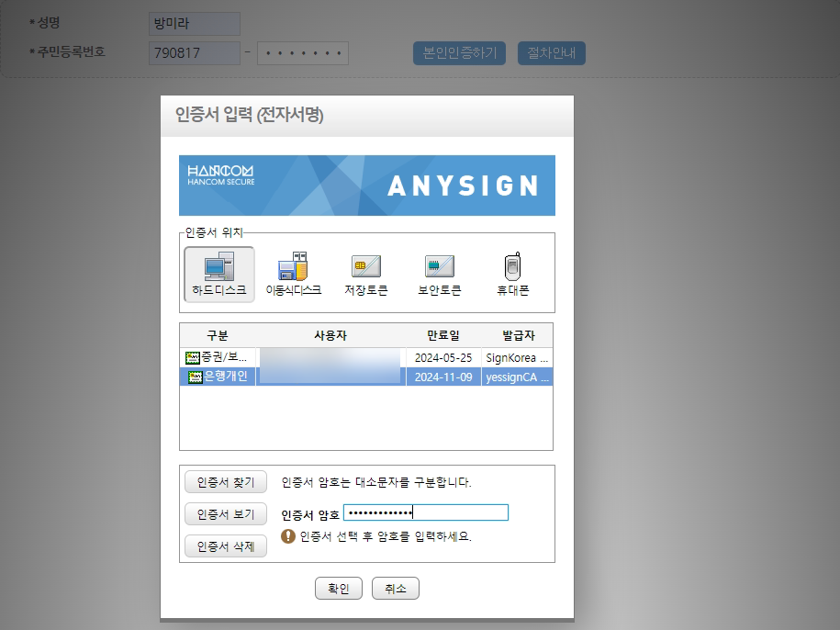Click the 절차안내 button in background page
Screen dimensions: 840x630
point(551,53)
